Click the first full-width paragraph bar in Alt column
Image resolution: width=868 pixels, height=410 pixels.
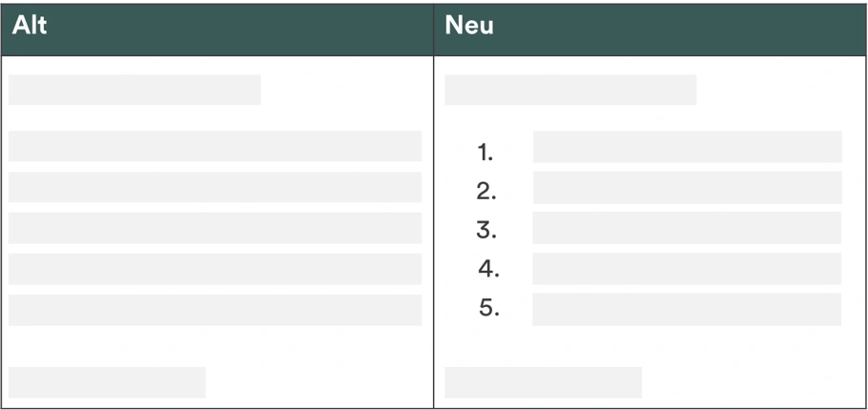pyautogui.click(x=215, y=146)
